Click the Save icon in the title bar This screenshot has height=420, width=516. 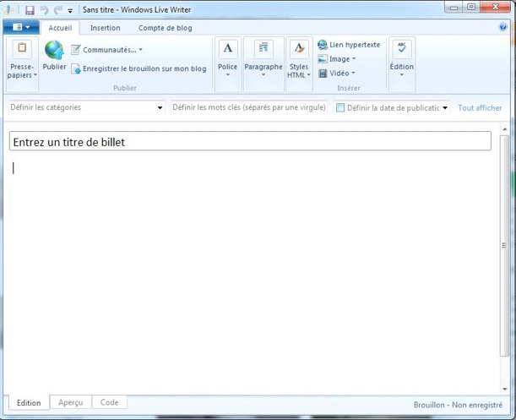point(30,10)
